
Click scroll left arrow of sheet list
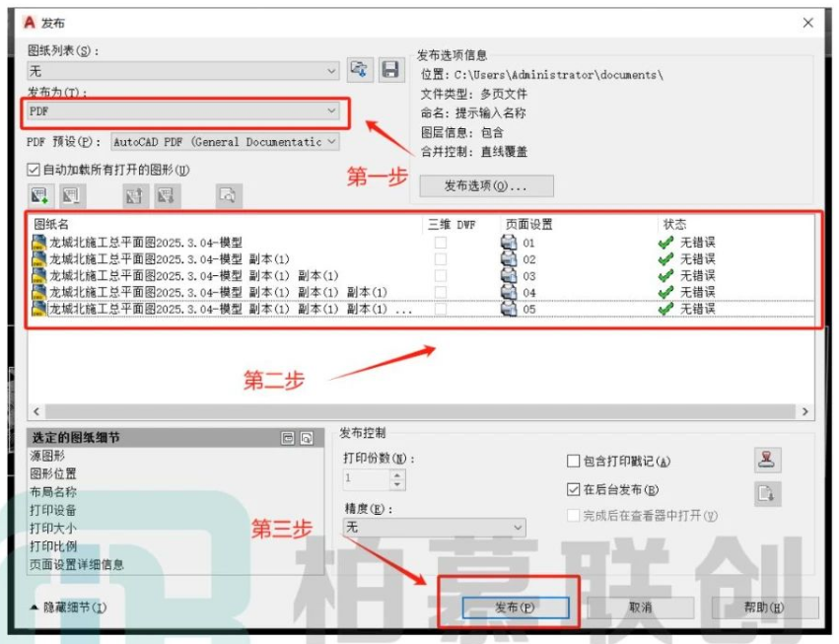[36, 411]
